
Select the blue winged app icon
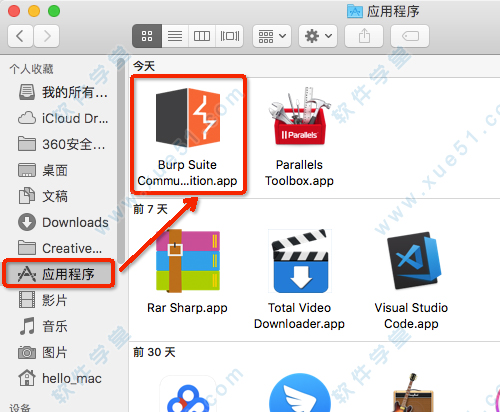pyautogui.click(x=300, y=393)
